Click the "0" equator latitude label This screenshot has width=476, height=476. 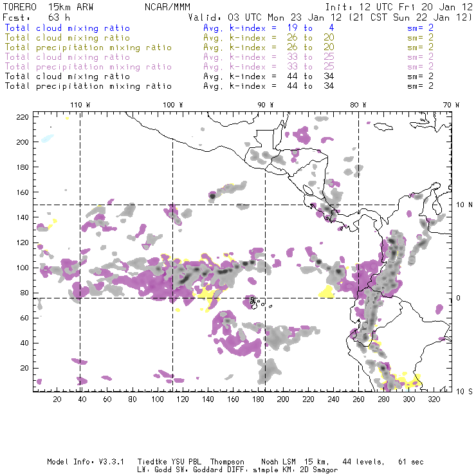(459, 298)
